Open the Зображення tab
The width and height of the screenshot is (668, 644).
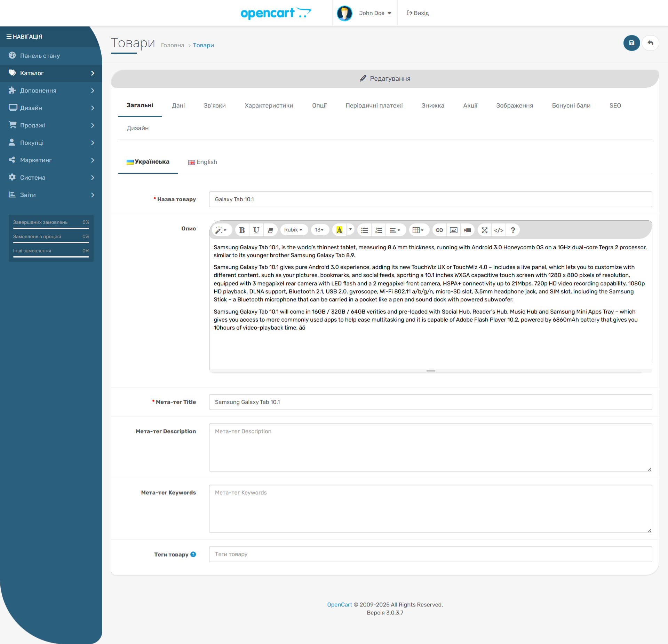[x=515, y=105]
